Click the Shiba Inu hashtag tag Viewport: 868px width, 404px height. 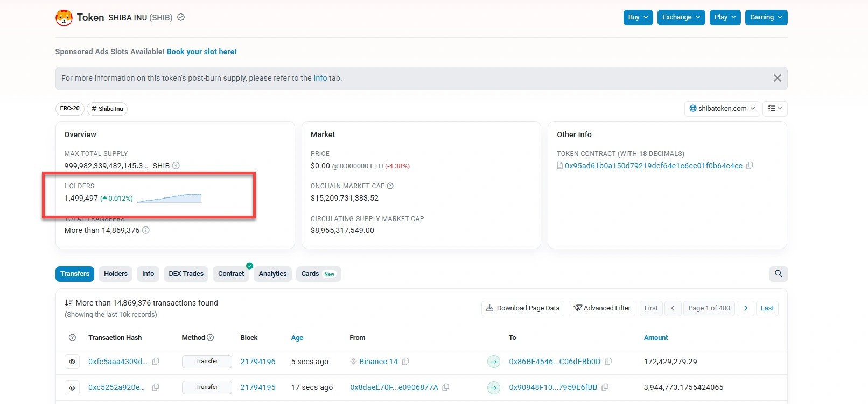point(107,109)
